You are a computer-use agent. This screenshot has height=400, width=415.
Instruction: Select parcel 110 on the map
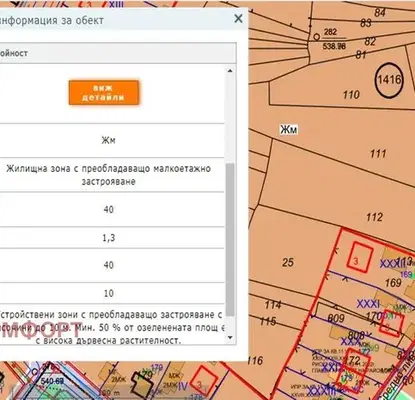click(351, 95)
